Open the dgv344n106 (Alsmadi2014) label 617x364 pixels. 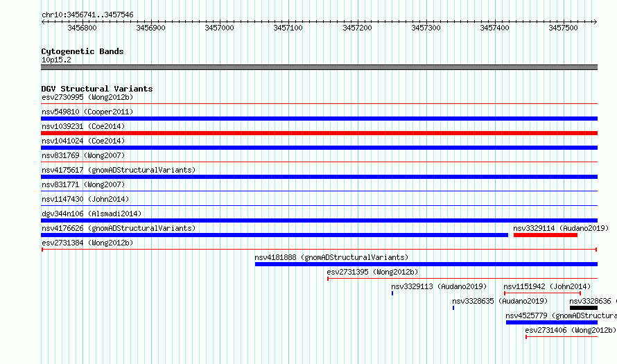92,214
